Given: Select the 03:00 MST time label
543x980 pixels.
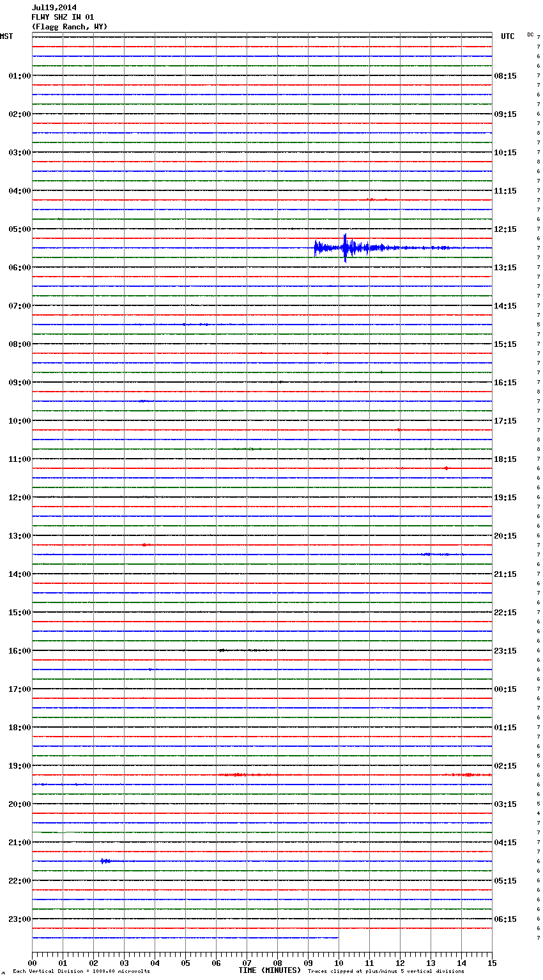Looking at the screenshot, I should pos(20,153).
